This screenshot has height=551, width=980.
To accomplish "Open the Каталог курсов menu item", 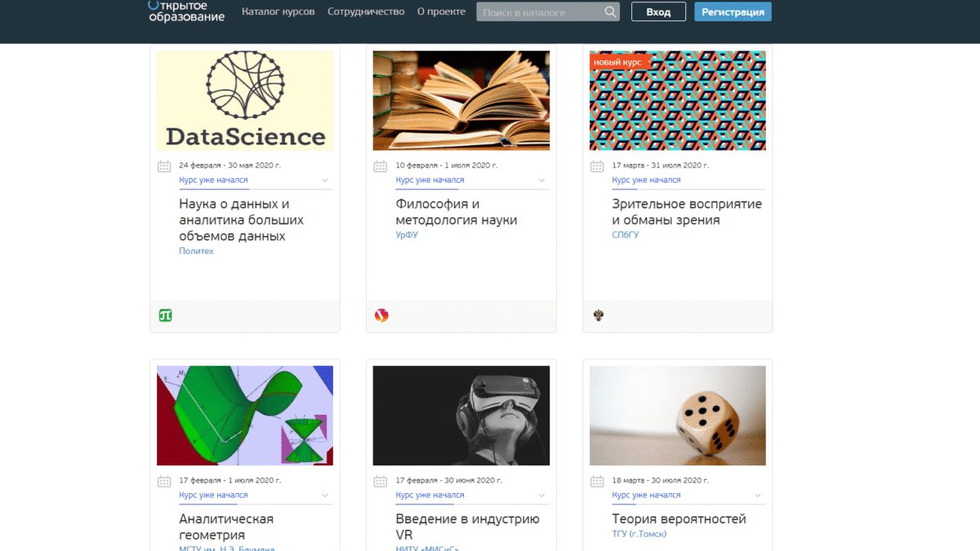I will point(278,12).
